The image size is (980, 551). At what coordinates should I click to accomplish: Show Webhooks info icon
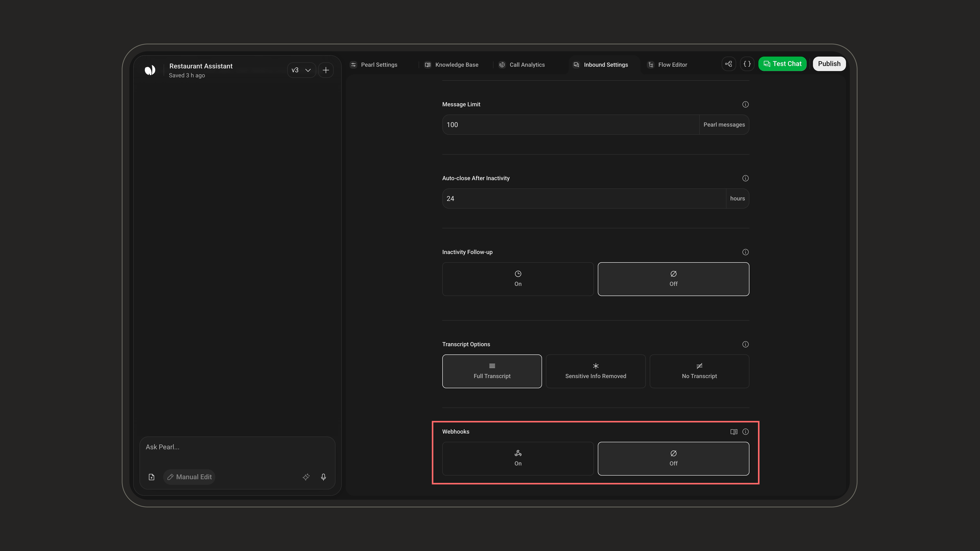point(745,432)
